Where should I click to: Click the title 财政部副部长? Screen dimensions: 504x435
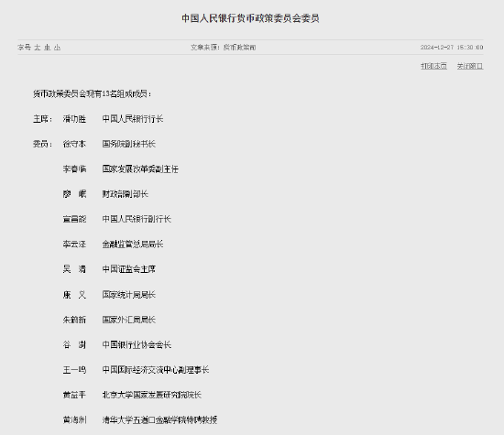(x=125, y=194)
